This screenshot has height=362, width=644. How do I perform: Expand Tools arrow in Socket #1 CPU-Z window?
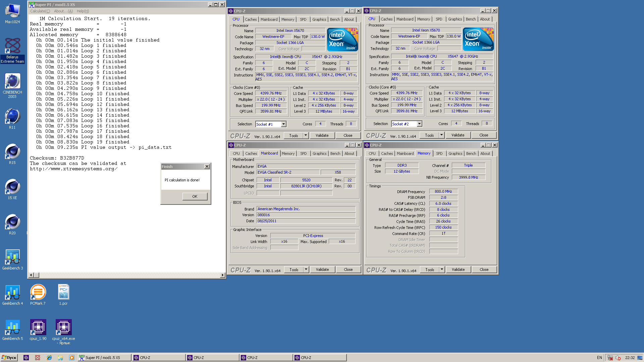[306, 135]
